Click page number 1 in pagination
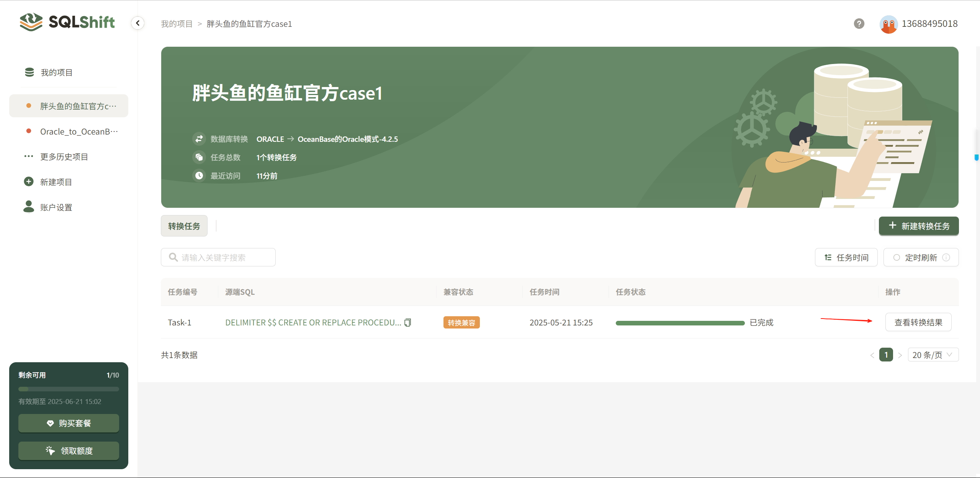This screenshot has height=478, width=980. click(x=886, y=355)
